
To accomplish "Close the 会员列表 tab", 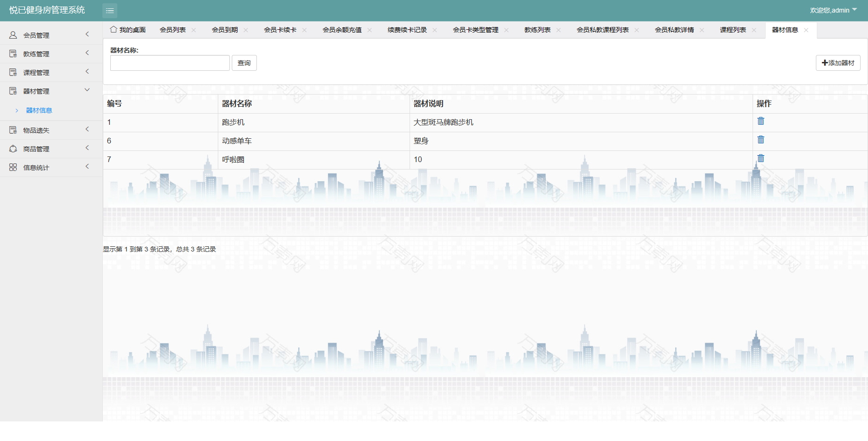I will 194,30.
